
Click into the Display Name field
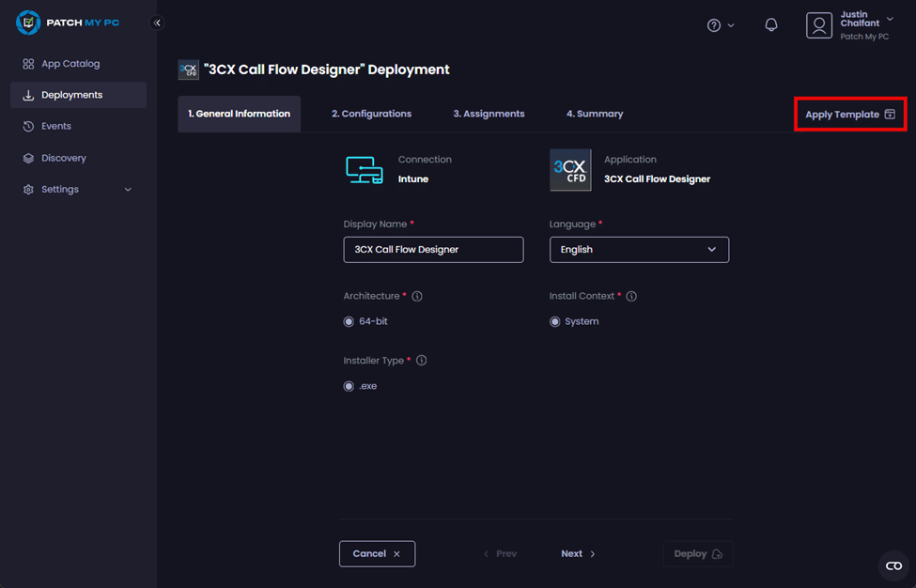click(433, 250)
